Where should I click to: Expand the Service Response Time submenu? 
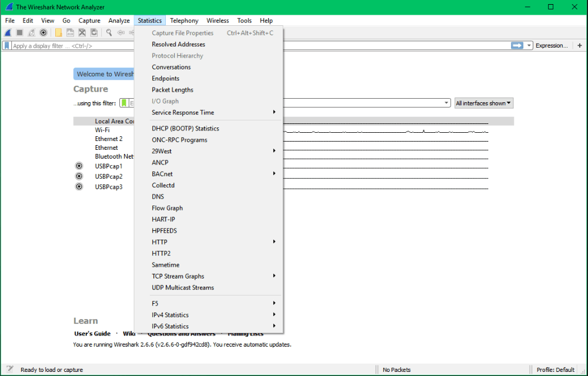(x=274, y=112)
